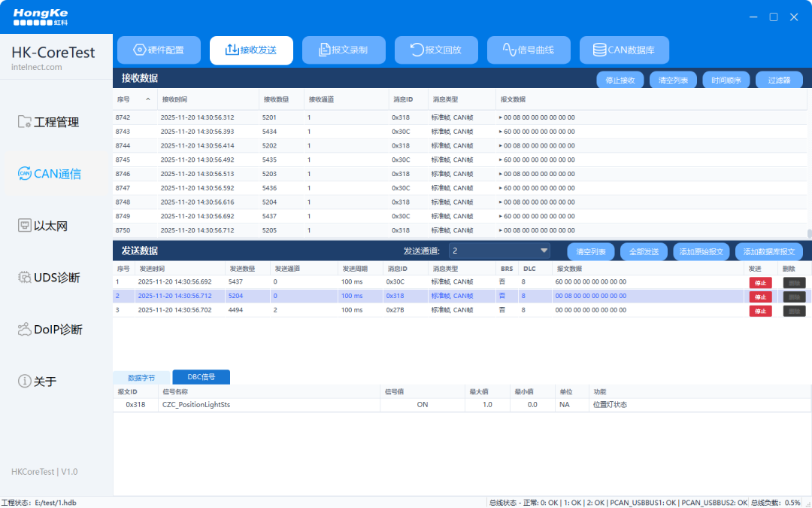Click the intelnect.com text under HK-CoreTest
Image resolution: width=812 pixels, height=508 pixels.
point(37,68)
